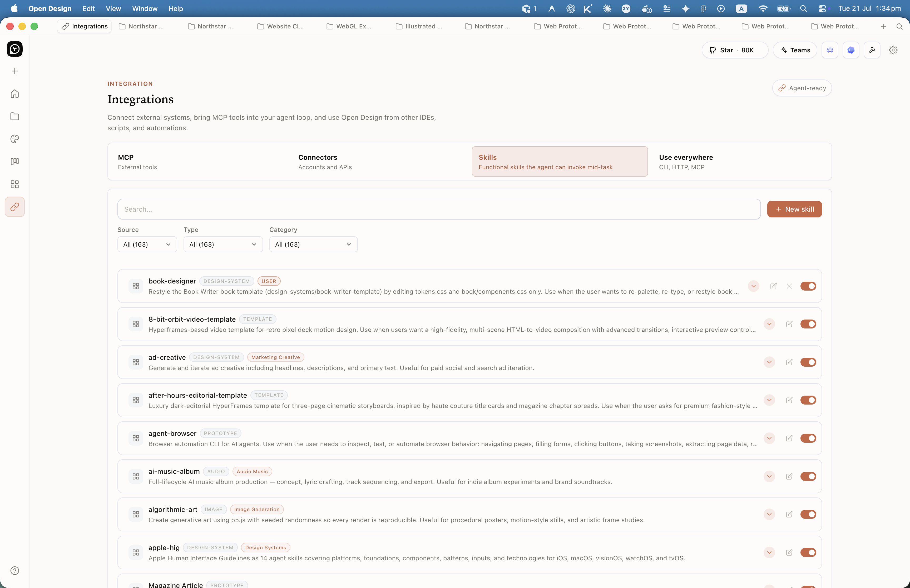Click the grid icon beside ai-music-album
The width and height of the screenshot is (910, 588).
136,476
